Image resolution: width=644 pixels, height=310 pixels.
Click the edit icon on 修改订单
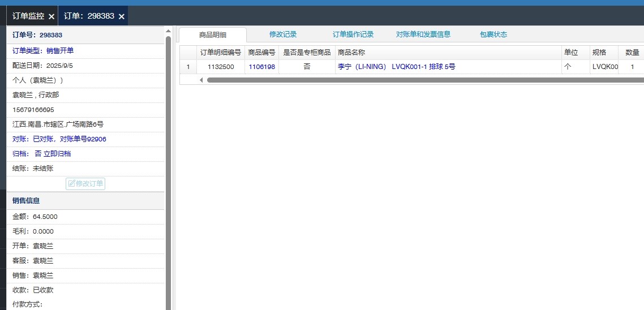71,183
